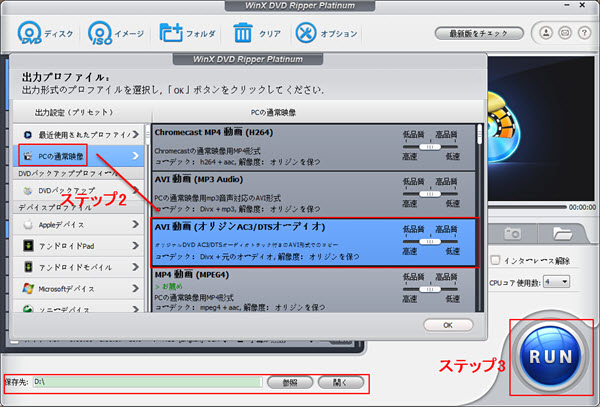Viewport: 600px width, 407px height.
Task: Adjust quality slider for AVI MP3 Audio
Action: 430,194
